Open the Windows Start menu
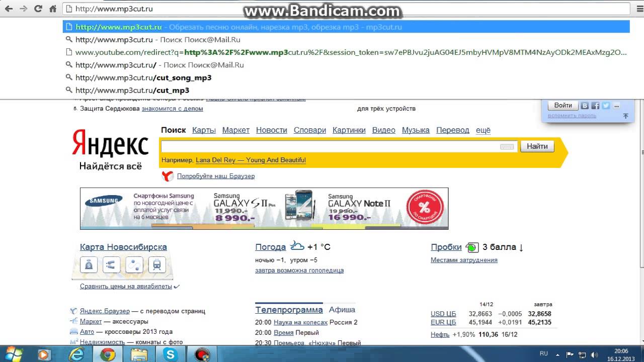This screenshot has width=644, height=362. tap(13, 354)
